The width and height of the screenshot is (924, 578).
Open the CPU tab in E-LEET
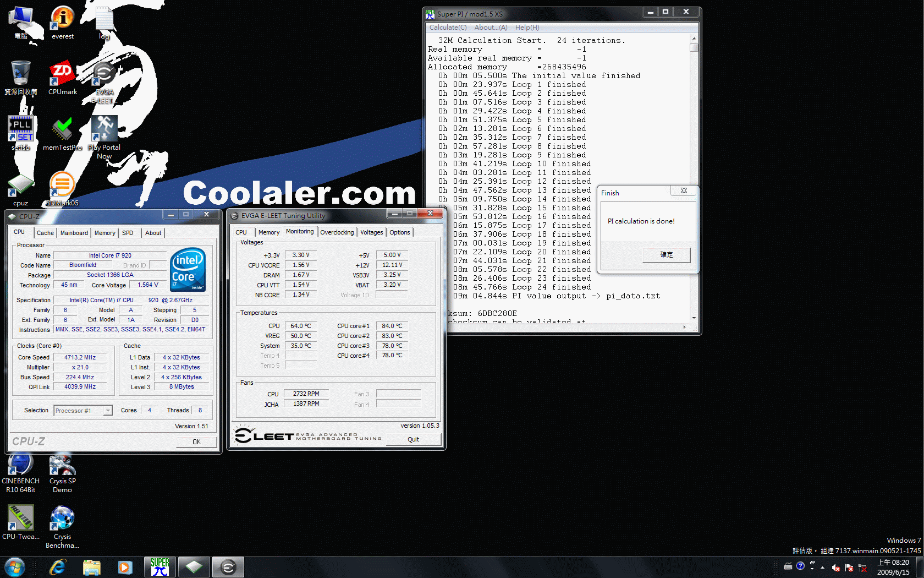tap(241, 232)
